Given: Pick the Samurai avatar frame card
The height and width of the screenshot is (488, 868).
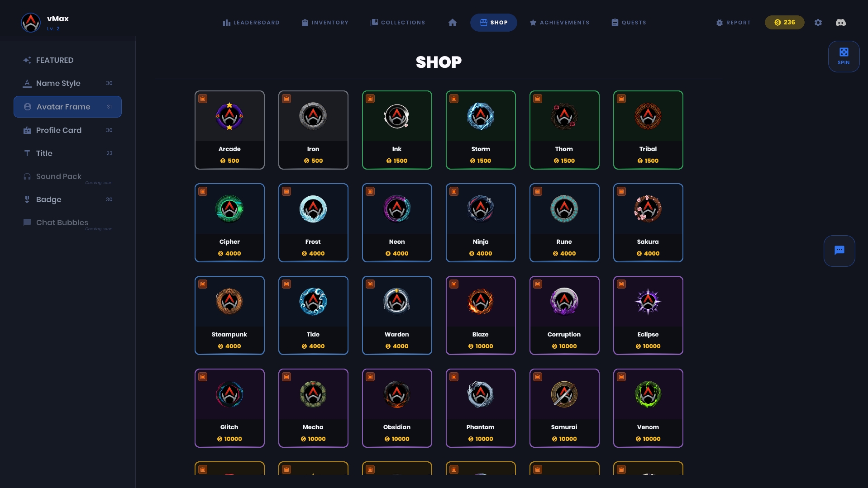Looking at the screenshot, I should point(564,408).
